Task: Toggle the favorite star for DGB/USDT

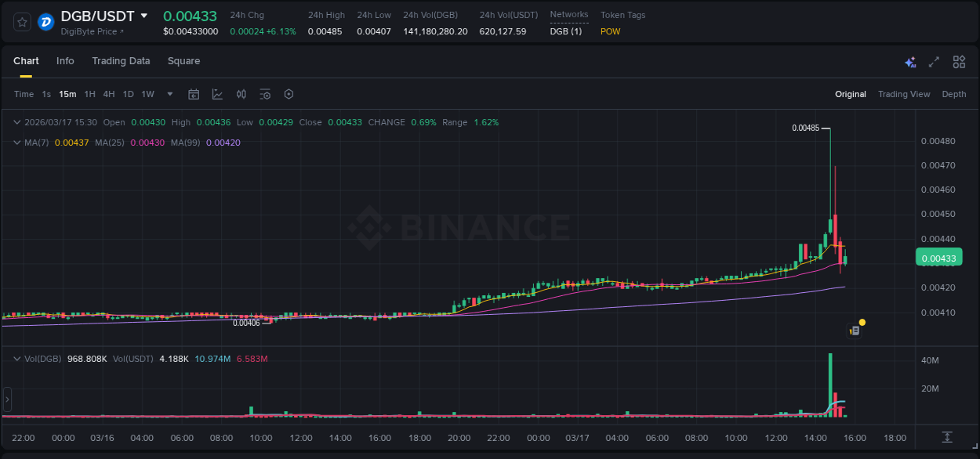Action: pyautogui.click(x=21, y=21)
